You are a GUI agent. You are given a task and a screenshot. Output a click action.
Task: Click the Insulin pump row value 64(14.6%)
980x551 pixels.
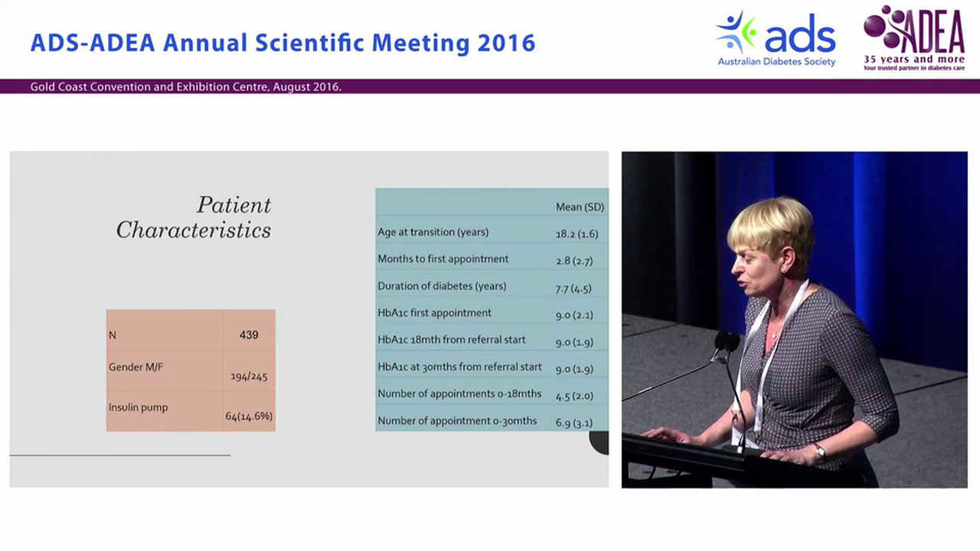click(x=248, y=416)
